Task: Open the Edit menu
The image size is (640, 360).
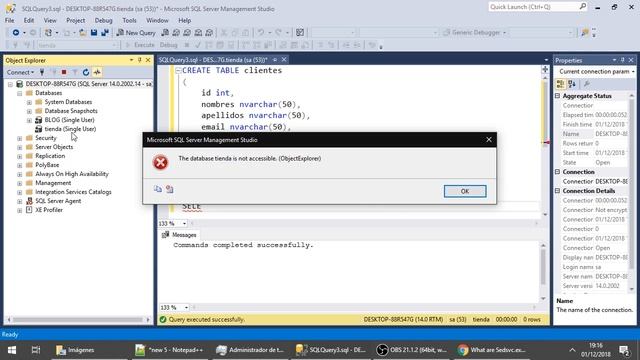Action: 29,20
